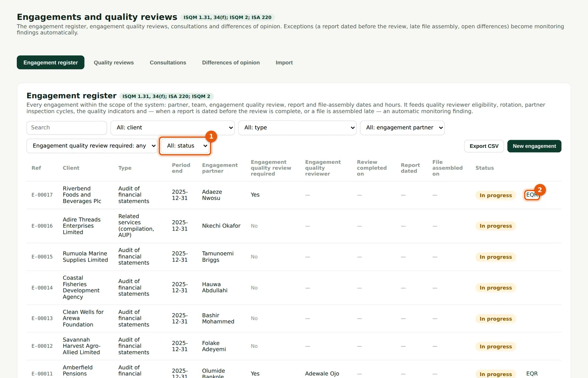Click In progress status for E-00015
588x378 pixels.
pos(495,257)
